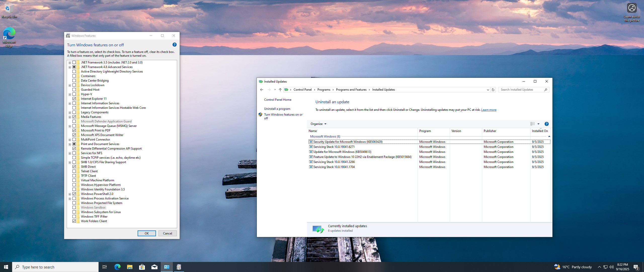Viewport: 644px width, 272px height.
Task: Click the volume speaker icon in tray
Action: [612, 267]
